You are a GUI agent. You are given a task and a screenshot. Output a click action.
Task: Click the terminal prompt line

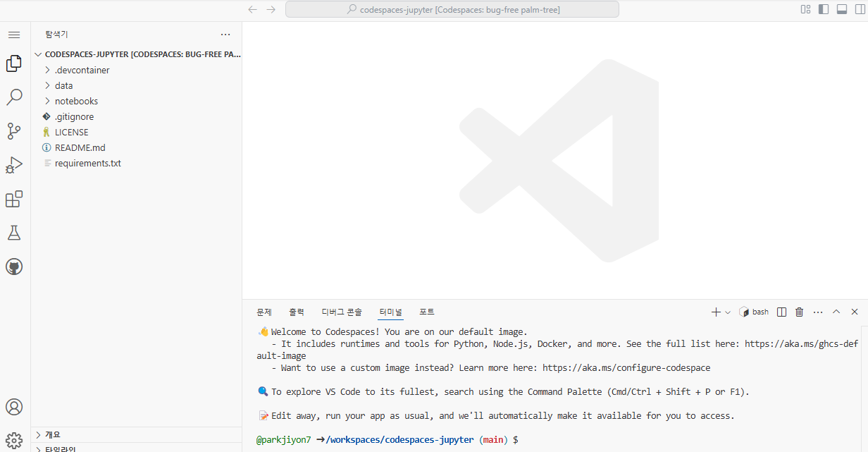pyautogui.click(x=387, y=439)
